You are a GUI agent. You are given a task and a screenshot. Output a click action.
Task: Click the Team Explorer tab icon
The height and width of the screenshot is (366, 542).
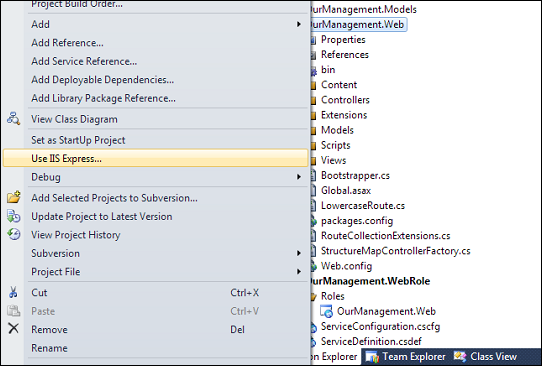(x=372, y=357)
